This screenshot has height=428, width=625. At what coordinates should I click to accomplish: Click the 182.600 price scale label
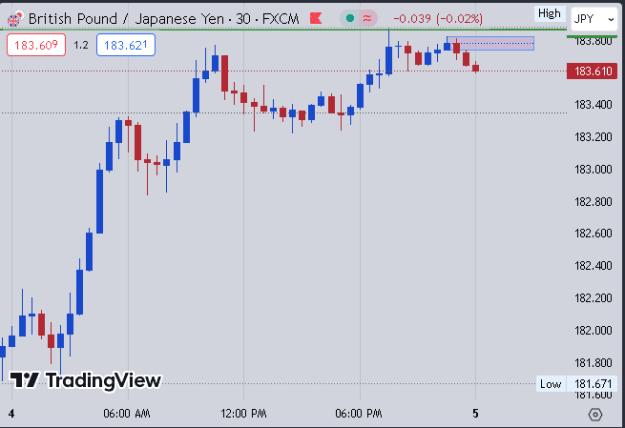[x=593, y=233]
